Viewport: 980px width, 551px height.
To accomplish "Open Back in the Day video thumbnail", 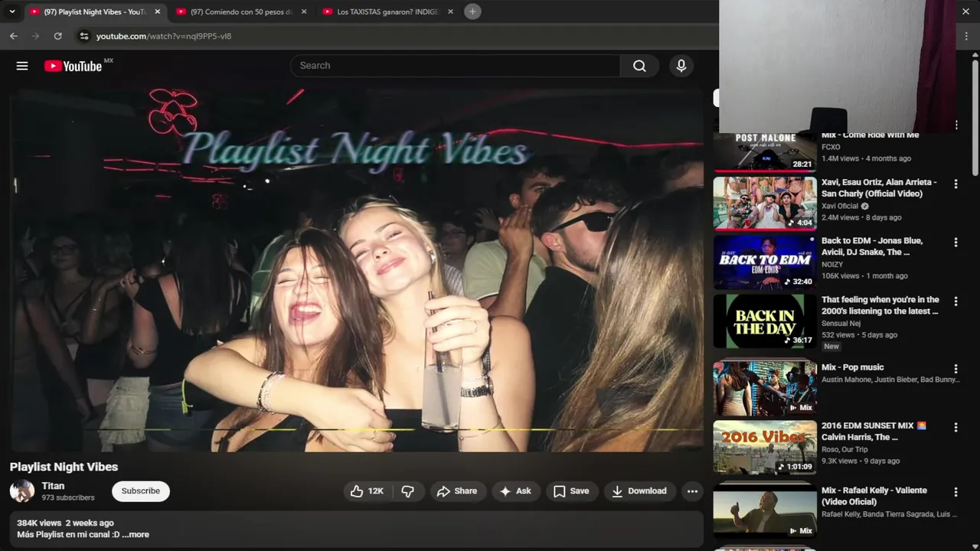I will pos(765,321).
